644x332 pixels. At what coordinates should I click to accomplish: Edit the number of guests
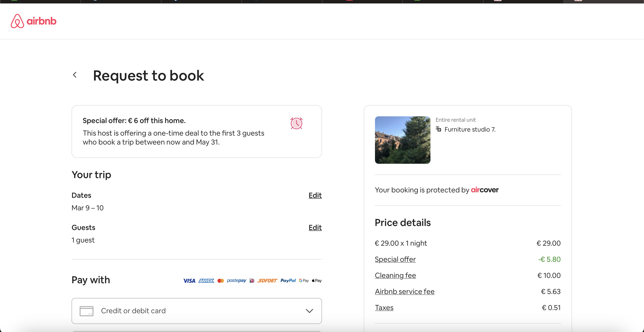tap(315, 228)
